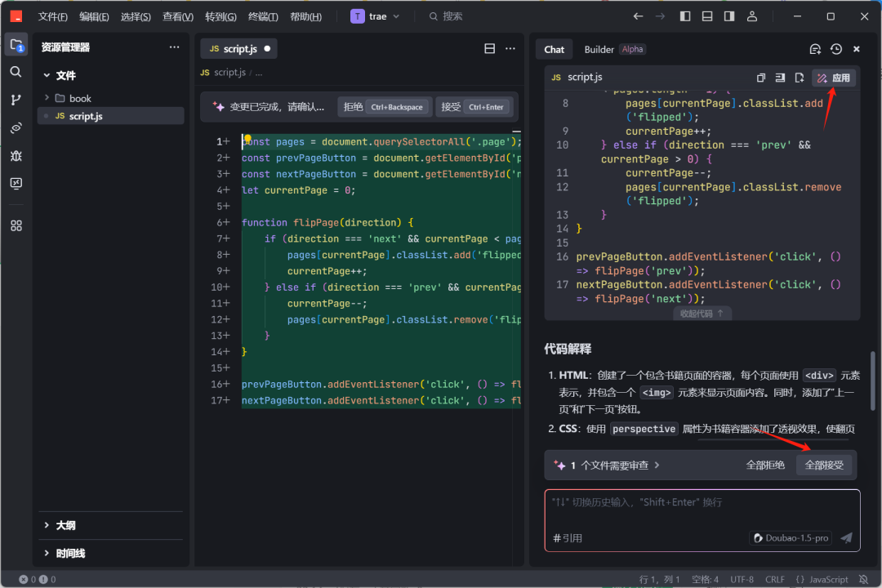882x588 pixels.
Task: Toggle the primary sidebar layout icon
Action: [x=685, y=16]
